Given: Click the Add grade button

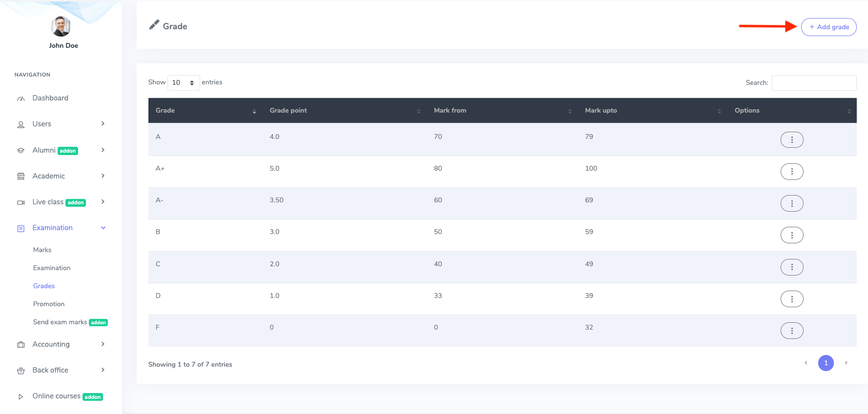Looking at the screenshot, I should 828,27.
